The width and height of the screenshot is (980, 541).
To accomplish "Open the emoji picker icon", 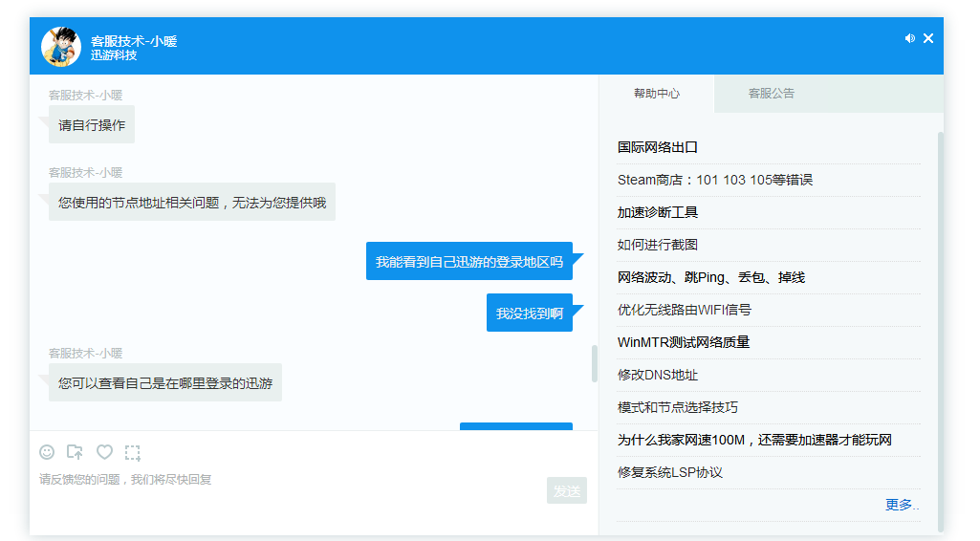I will (x=47, y=452).
